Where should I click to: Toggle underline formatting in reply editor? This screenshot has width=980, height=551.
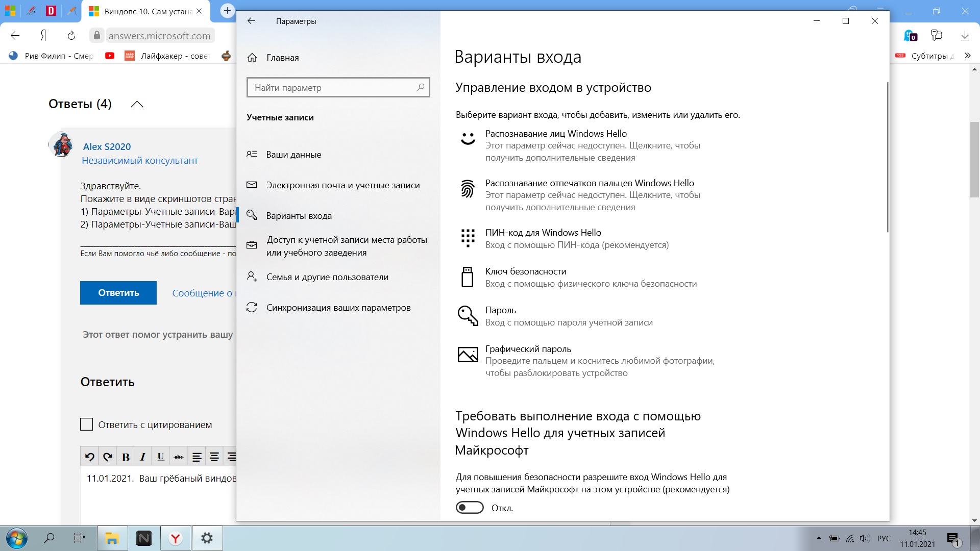coord(161,457)
